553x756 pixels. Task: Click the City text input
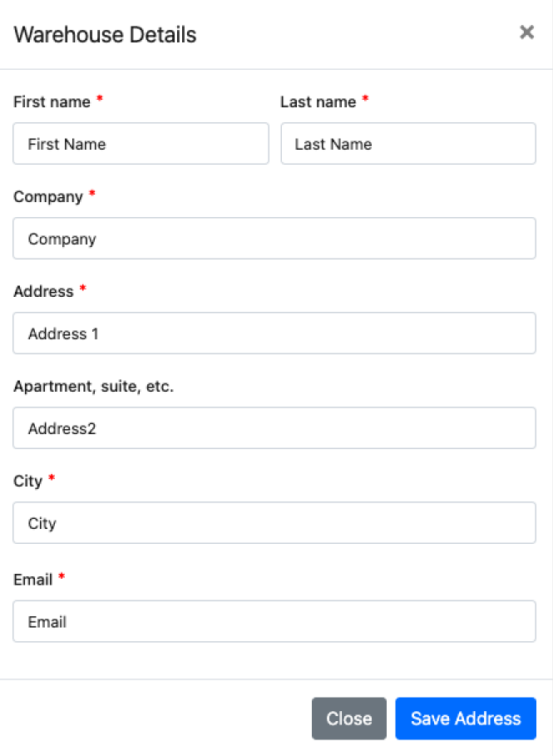(x=274, y=523)
